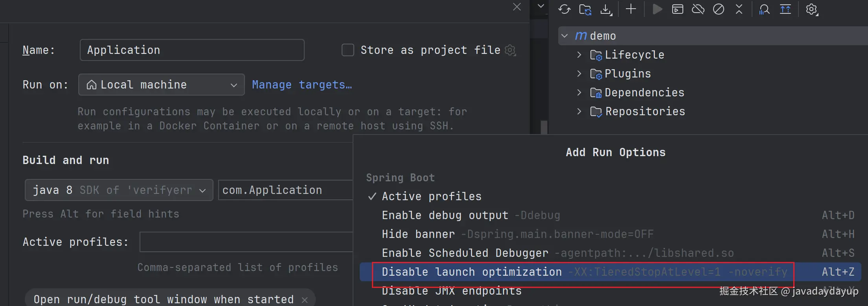Expand the Lifecycle tree node
The height and width of the screenshot is (306, 868).
[579, 55]
